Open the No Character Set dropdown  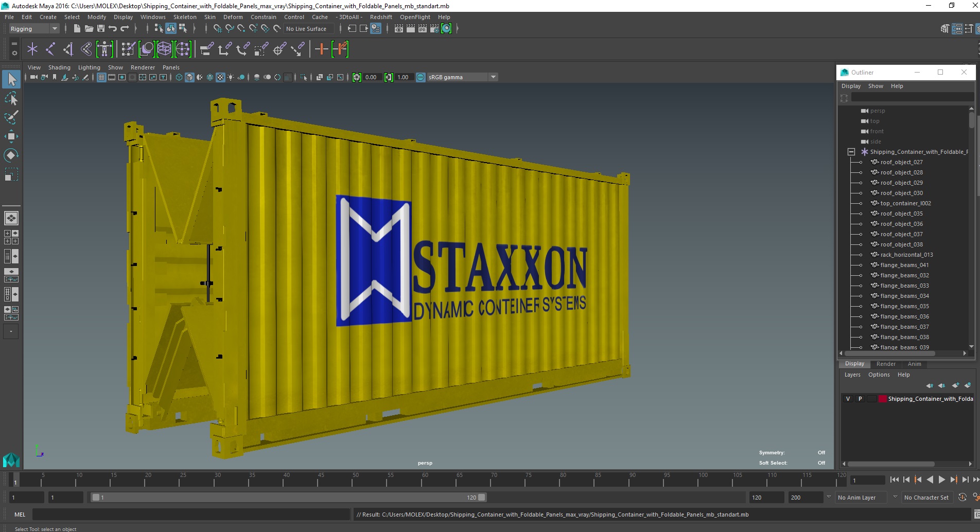coord(926,498)
